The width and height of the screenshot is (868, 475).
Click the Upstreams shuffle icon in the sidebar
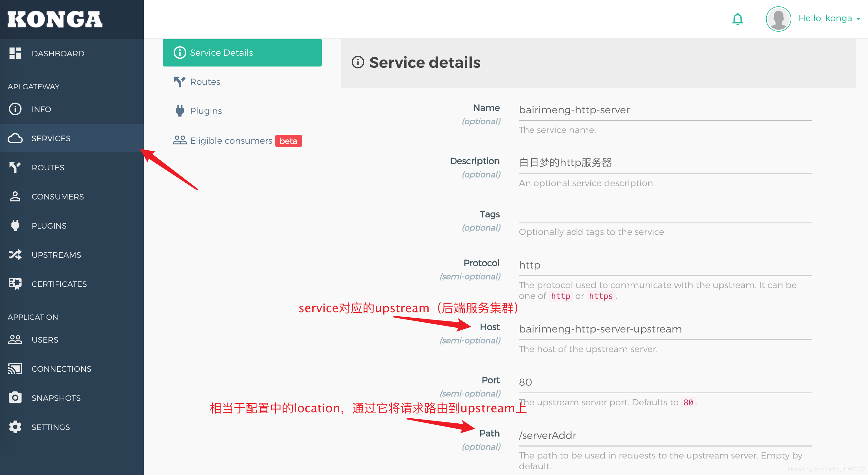[15, 255]
